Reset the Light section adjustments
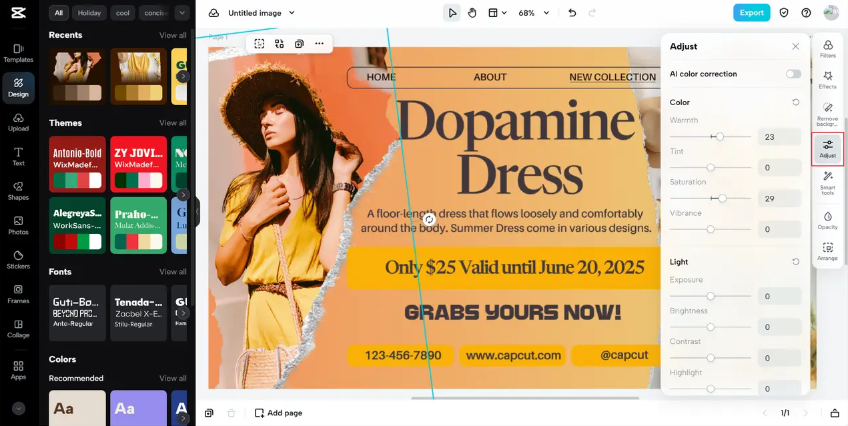The height and width of the screenshot is (426, 848). pos(796,262)
